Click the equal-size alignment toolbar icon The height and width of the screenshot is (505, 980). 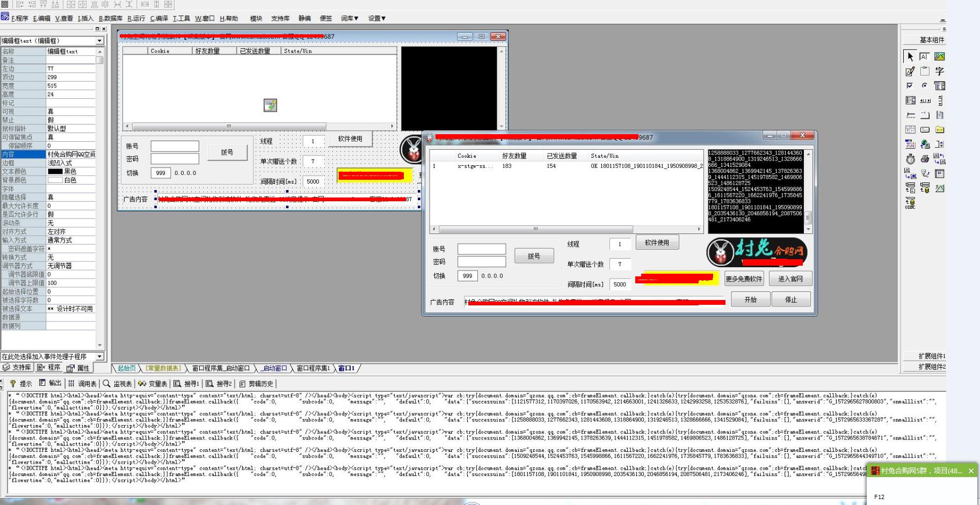point(168,4)
